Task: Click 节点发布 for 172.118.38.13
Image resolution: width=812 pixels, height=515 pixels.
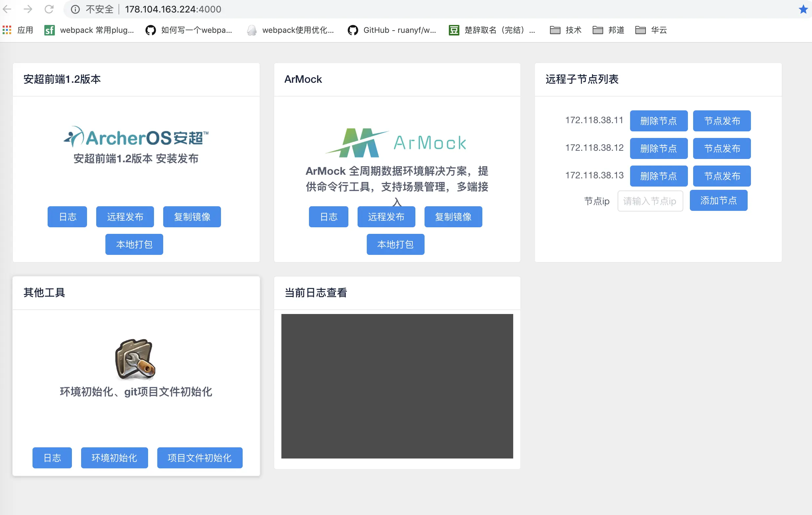Action: coord(722,176)
